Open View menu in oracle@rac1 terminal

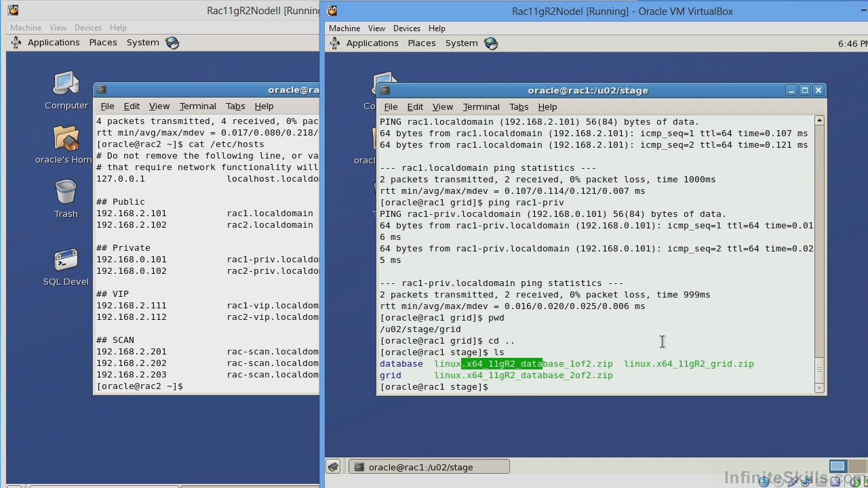tap(443, 107)
